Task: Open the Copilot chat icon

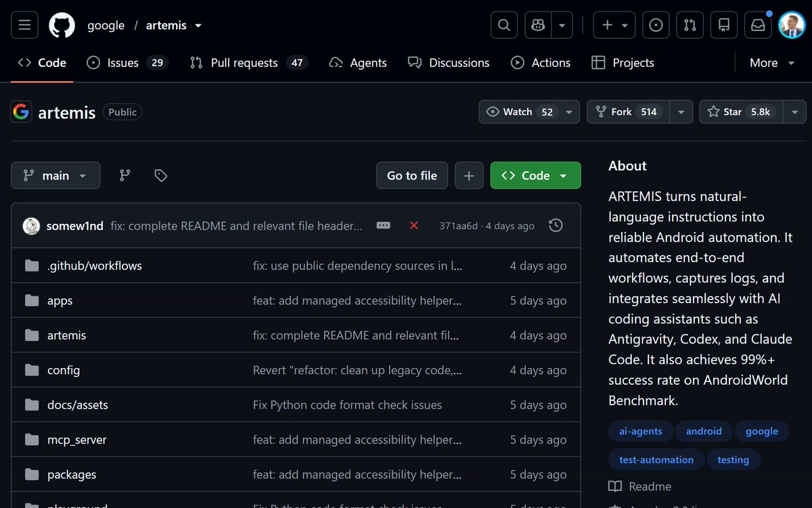Action: click(x=539, y=25)
